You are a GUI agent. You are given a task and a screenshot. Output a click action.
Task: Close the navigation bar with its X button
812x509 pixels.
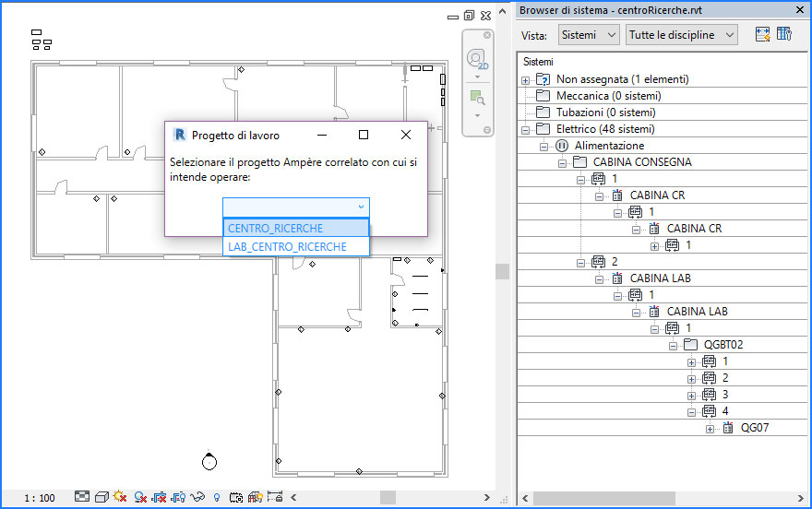tap(487, 35)
